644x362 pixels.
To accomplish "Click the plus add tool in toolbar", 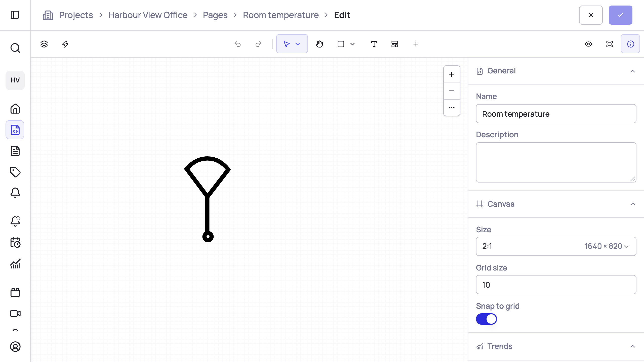I will coord(416,44).
